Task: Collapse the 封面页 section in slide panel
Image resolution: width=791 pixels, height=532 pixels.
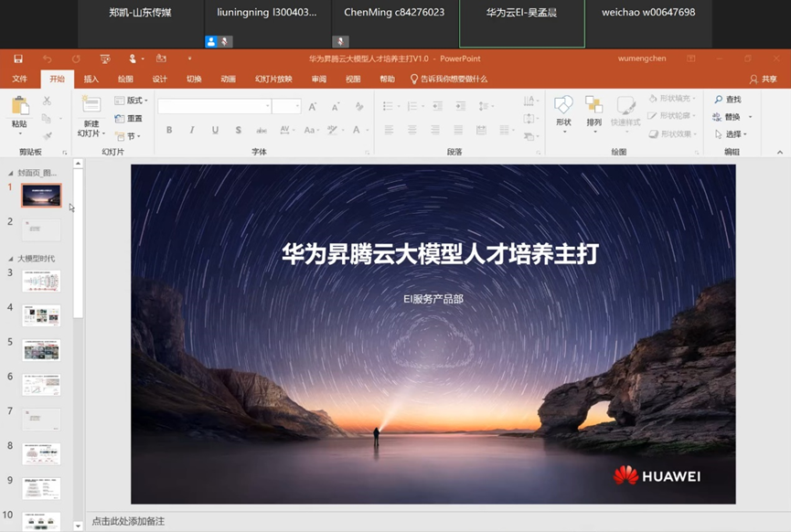Action: pos(11,174)
